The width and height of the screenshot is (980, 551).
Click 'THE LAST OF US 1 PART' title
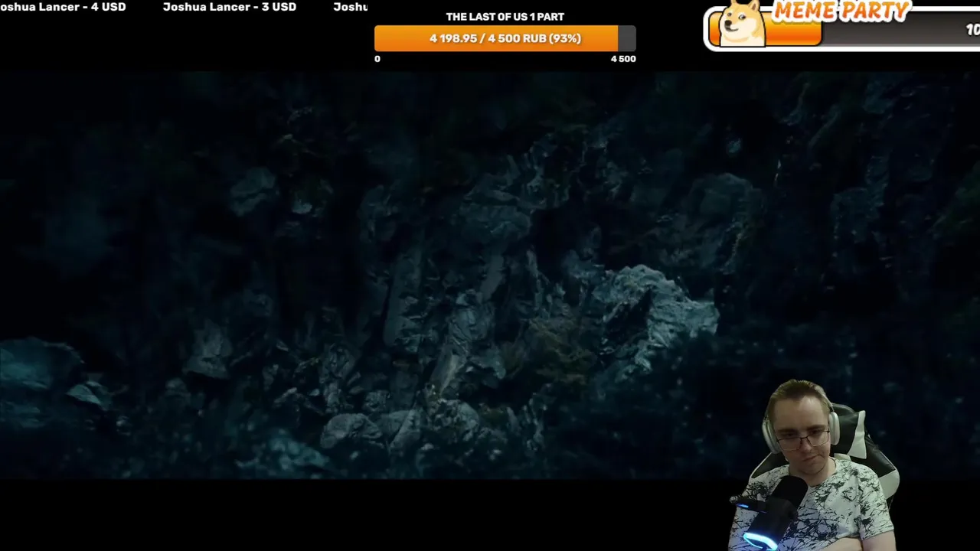pos(505,17)
